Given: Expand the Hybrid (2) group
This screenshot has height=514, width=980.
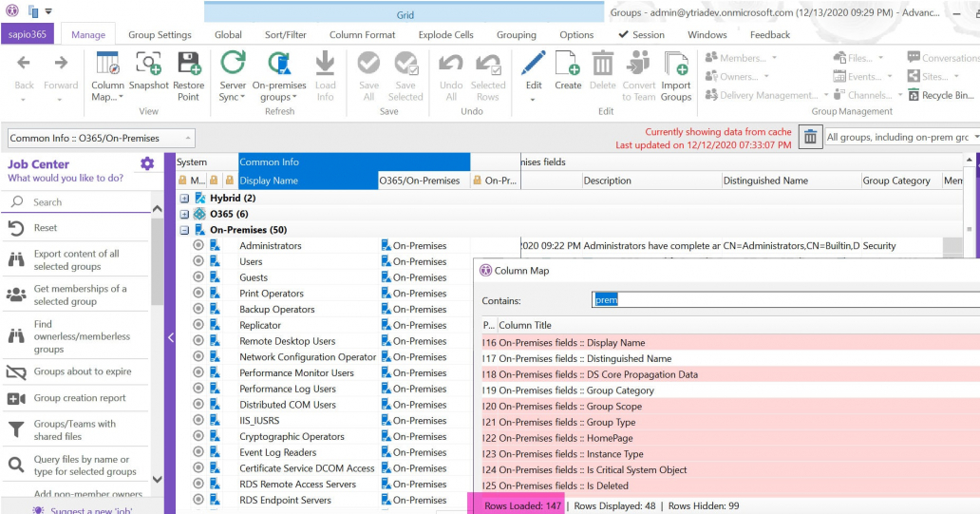Looking at the screenshot, I should click(184, 199).
